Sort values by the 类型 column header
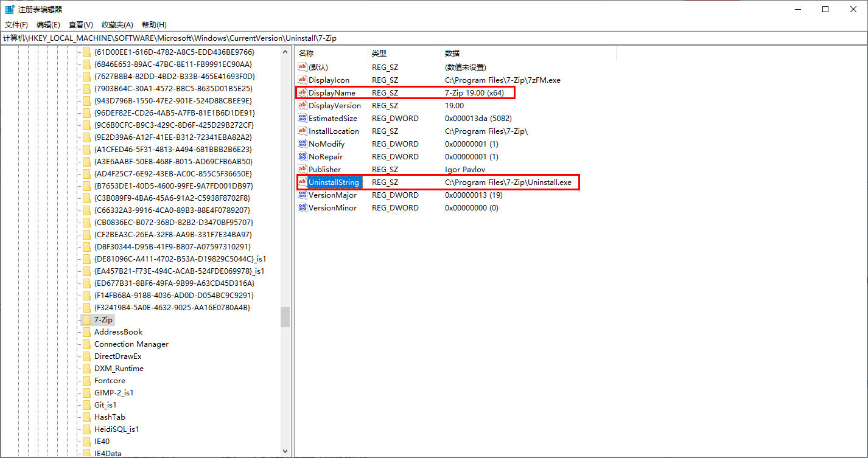868x458 pixels. (x=404, y=54)
